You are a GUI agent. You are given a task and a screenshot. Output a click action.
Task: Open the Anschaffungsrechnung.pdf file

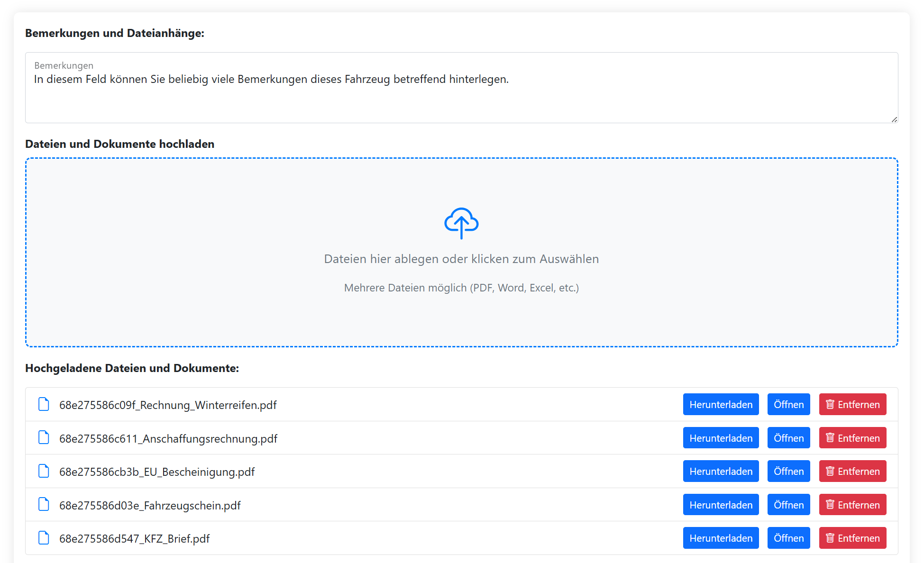(x=788, y=438)
